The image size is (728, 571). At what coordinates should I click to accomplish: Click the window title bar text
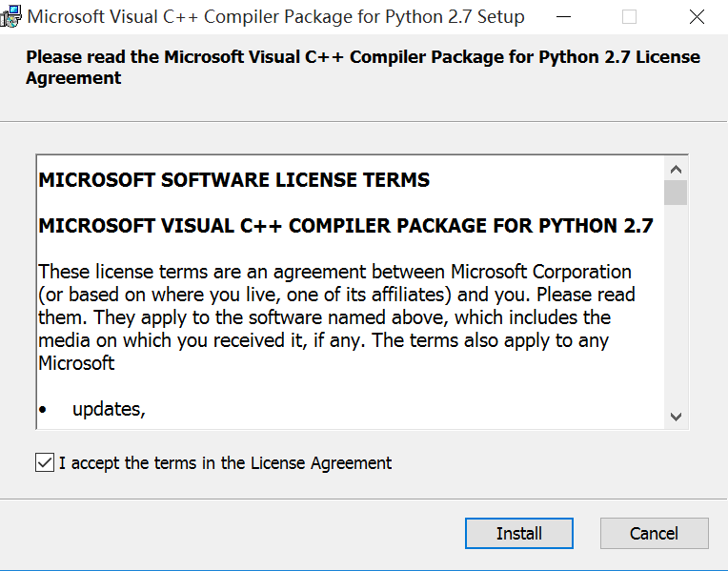pos(275,17)
